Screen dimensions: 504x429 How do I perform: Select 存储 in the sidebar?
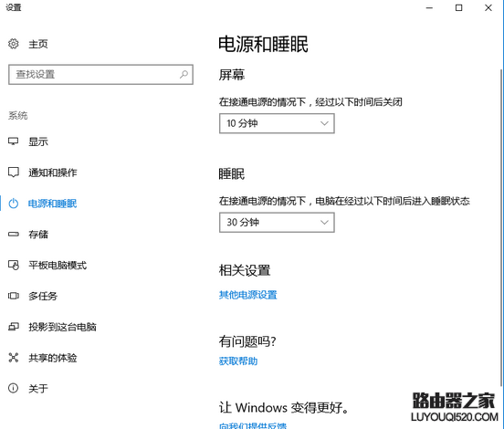pos(38,235)
